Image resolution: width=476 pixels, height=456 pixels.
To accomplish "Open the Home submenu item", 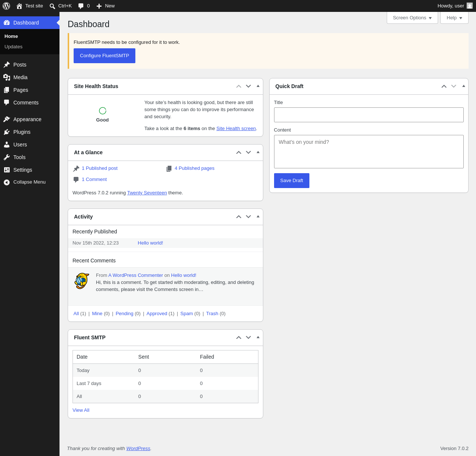I will coord(11,36).
